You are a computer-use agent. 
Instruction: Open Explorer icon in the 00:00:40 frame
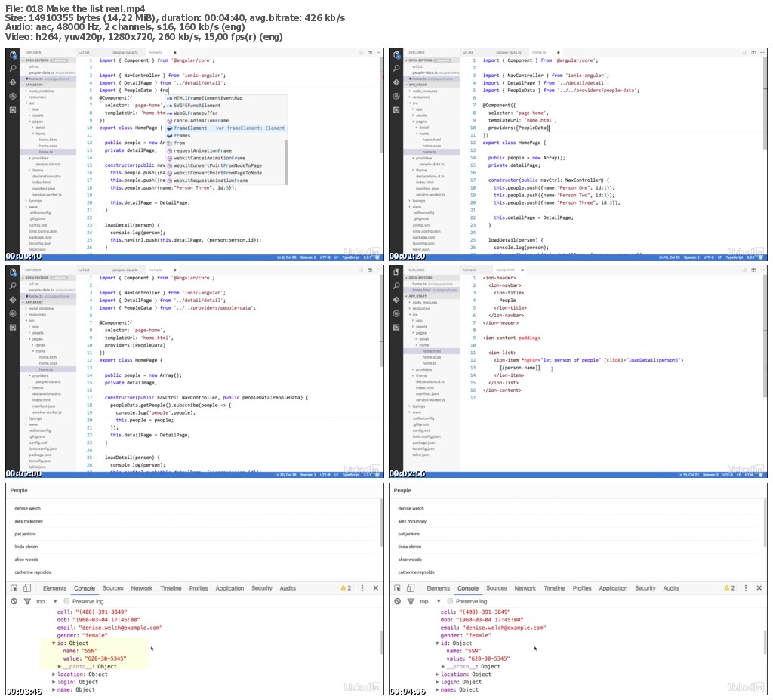(x=13, y=54)
